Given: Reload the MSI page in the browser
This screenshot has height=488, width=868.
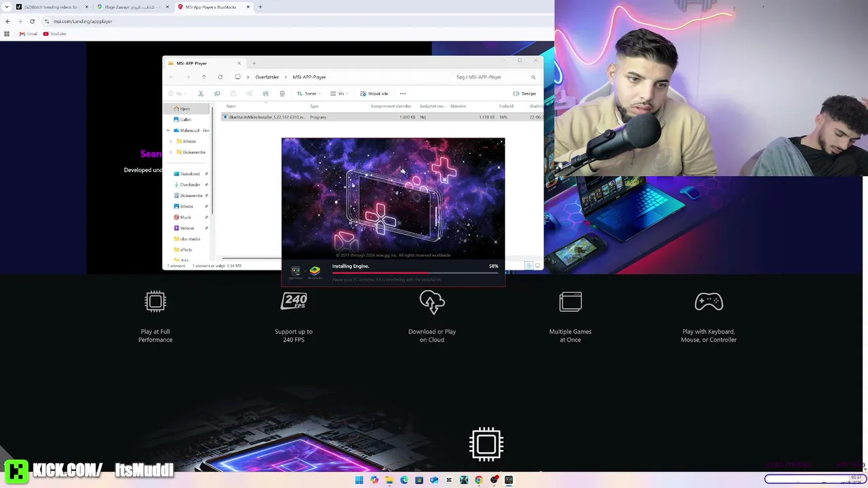Looking at the screenshot, I should pos(32,21).
